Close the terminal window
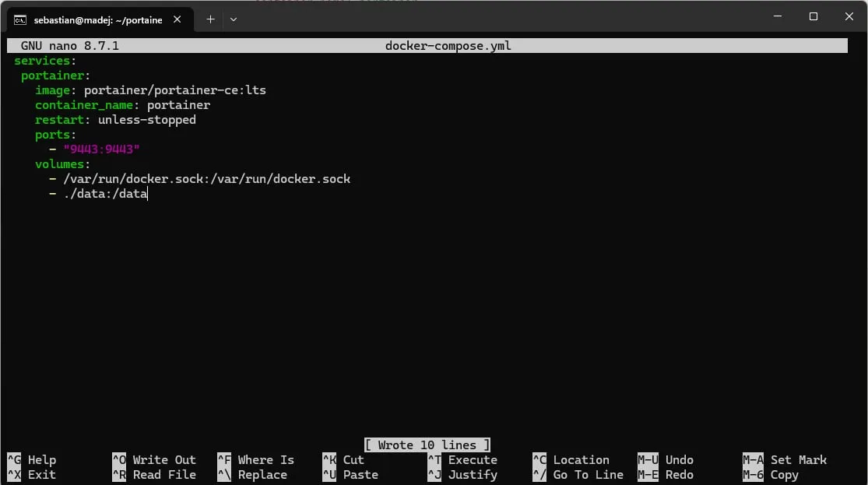868x485 pixels. click(849, 16)
